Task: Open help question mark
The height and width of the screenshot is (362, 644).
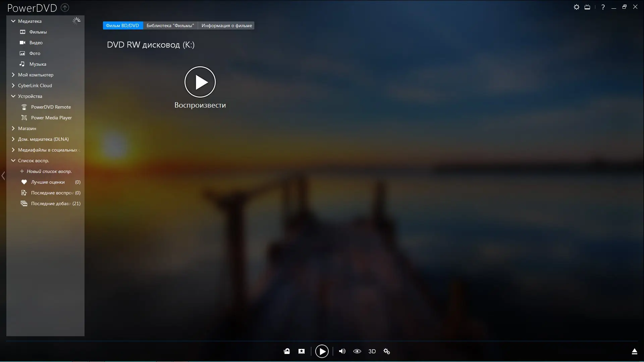Action: pos(603,7)
